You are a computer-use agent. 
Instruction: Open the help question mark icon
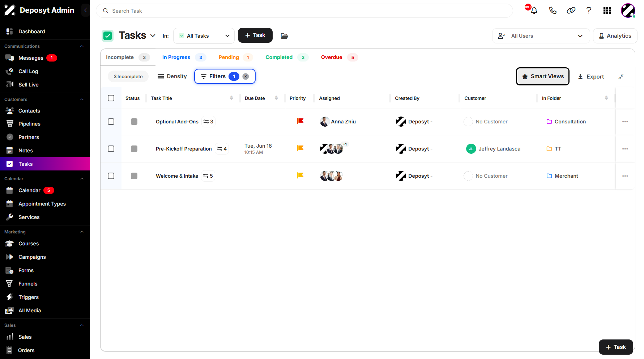[589, 10]
